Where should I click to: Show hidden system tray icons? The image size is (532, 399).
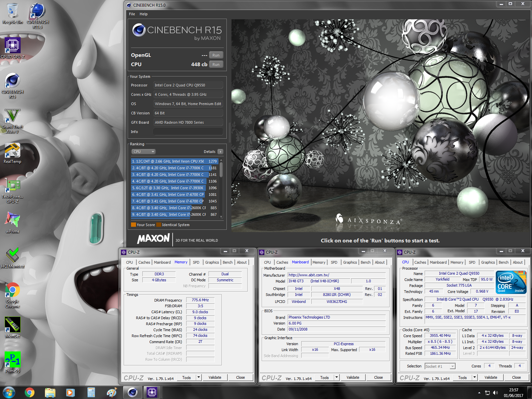(x=479, y=393)
